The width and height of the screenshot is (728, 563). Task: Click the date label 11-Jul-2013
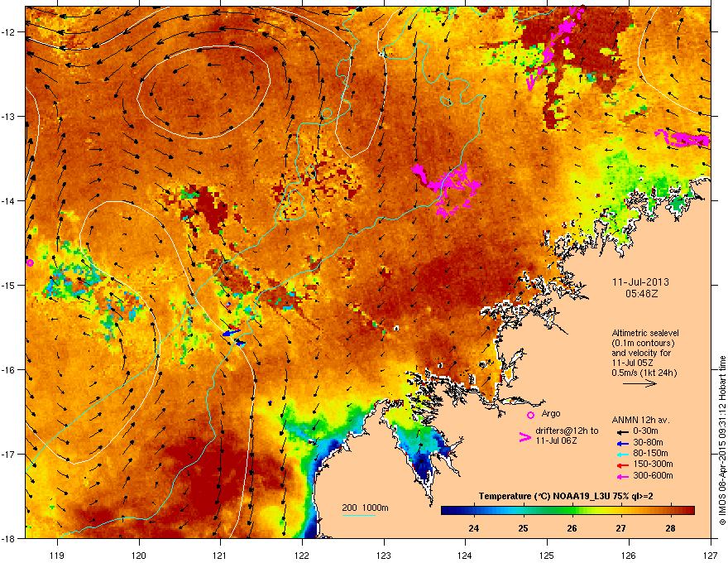[640, 282]
